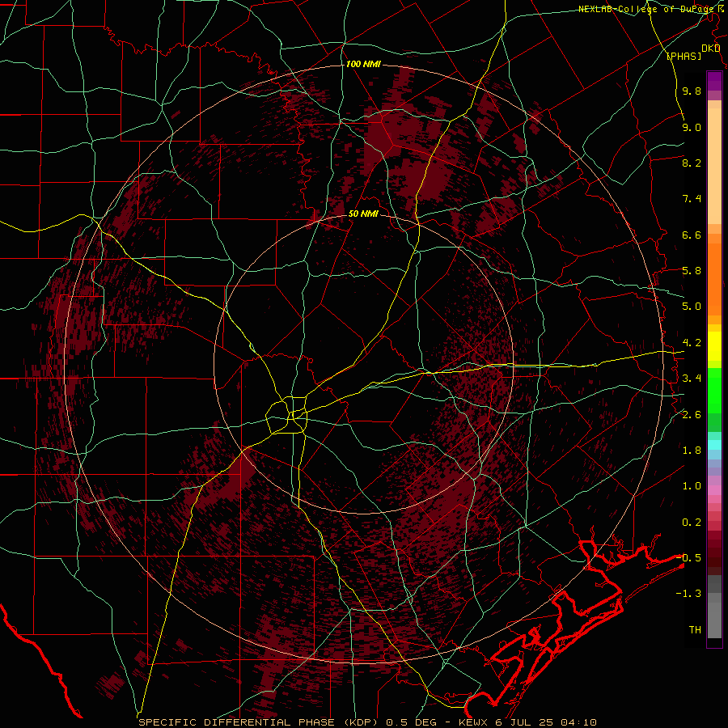The width and height of the screenshot is (728, 728).
Task: Click the 2.6 legend value
Action: pos(692,414)
